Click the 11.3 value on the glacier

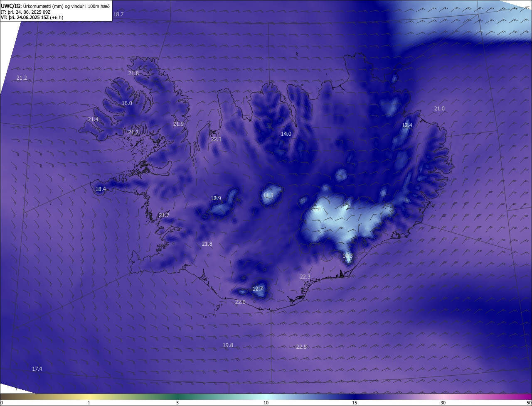coord(268,195)
